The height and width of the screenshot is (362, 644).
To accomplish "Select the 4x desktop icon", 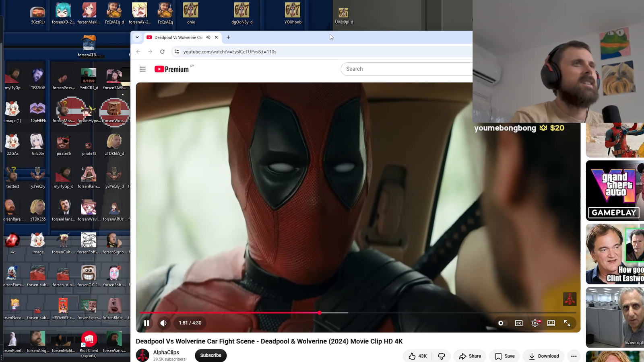I will click(x=12, y=244).
